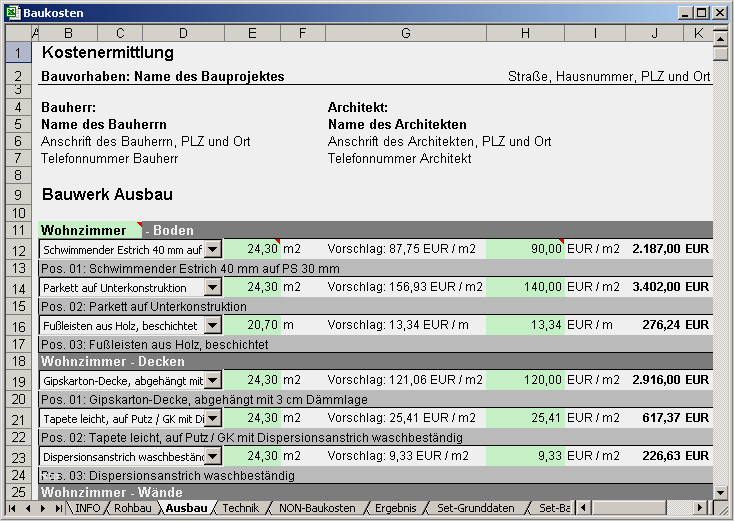The width and height of the screenshot is (734, 521).
Task: Click the total '617,37 EUR' cell
Action: coord(675,418)
